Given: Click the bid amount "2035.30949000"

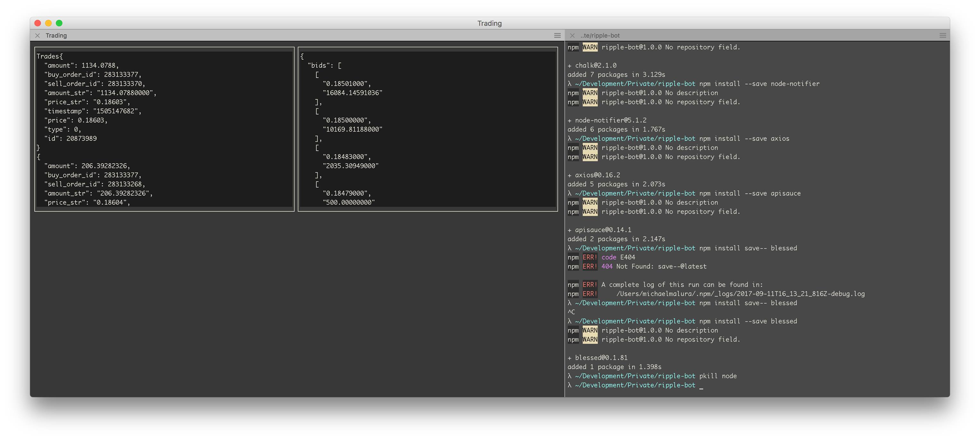Looking at the screenshot, I should pos(350,166).
